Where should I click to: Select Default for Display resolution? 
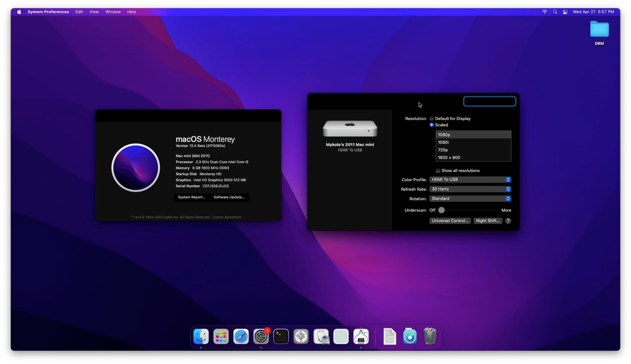(x=432, y=118)
